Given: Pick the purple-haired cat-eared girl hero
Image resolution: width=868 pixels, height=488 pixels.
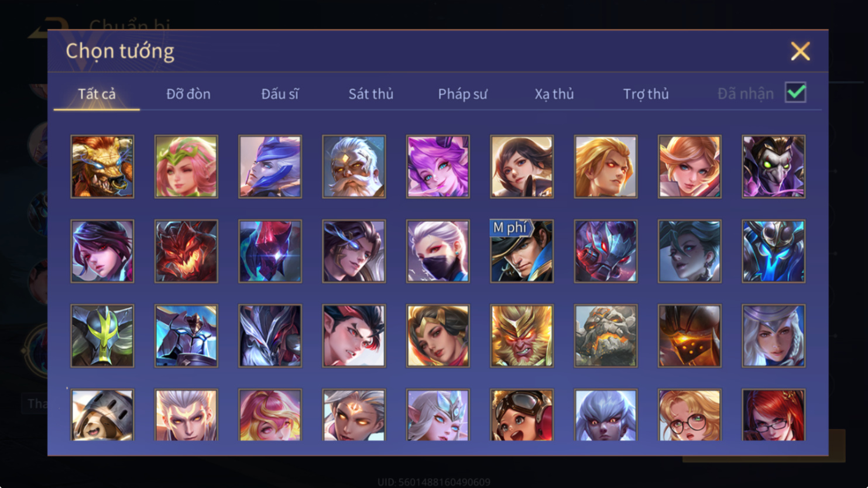Looking at the screenshot, I should tap(438, 167).
